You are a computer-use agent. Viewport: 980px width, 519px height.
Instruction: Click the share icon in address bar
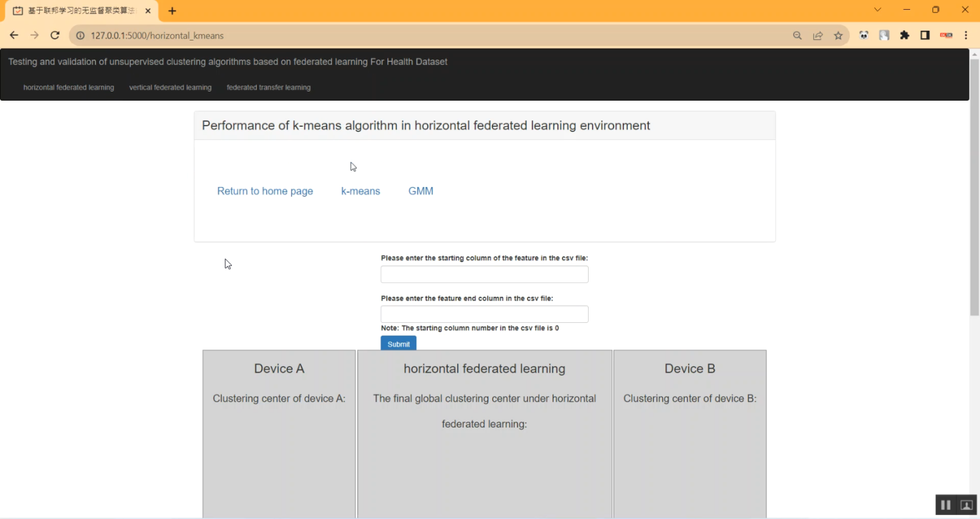[818, 35]
